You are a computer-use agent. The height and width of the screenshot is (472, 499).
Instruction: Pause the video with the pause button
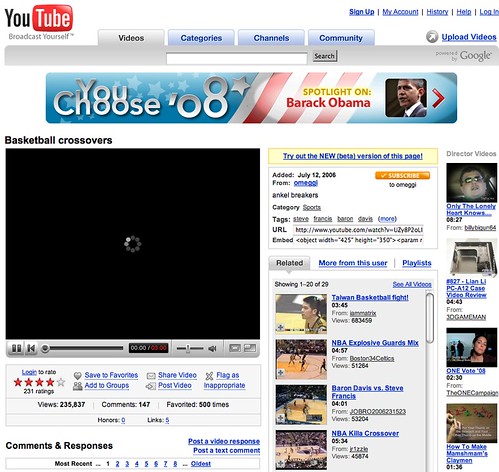click(16, 348)
